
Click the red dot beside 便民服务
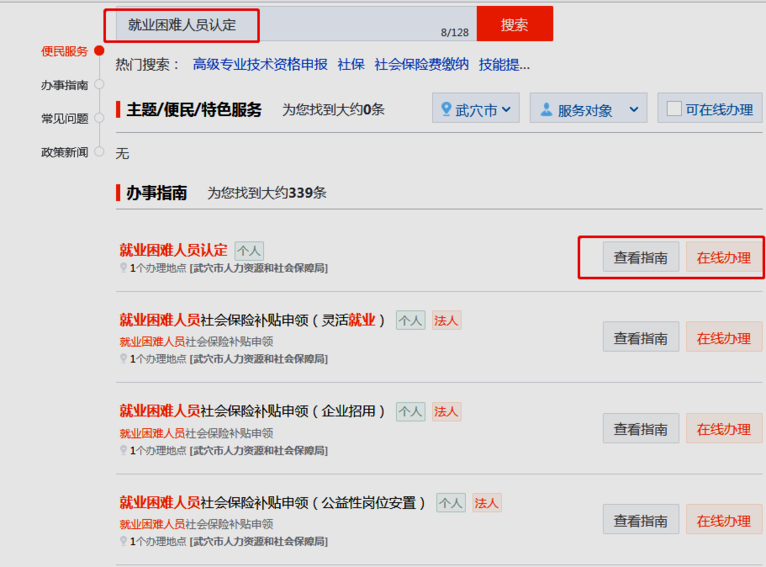(99, 51)
